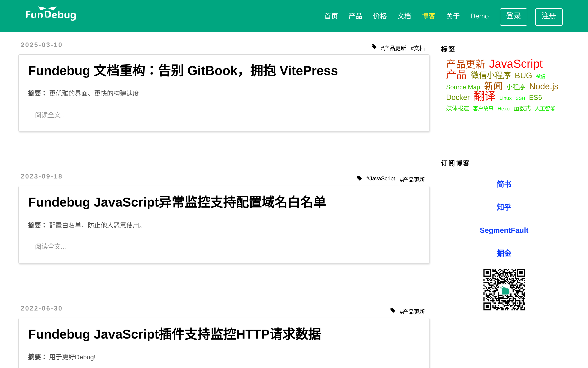The image size is (588, 368).
Task: Click the 登录 button
Action: [x=513, y=17]
